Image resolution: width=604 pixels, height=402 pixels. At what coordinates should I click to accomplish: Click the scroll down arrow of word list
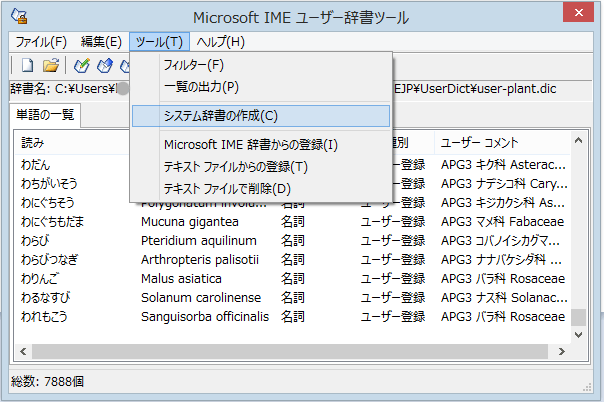(578, 335)
